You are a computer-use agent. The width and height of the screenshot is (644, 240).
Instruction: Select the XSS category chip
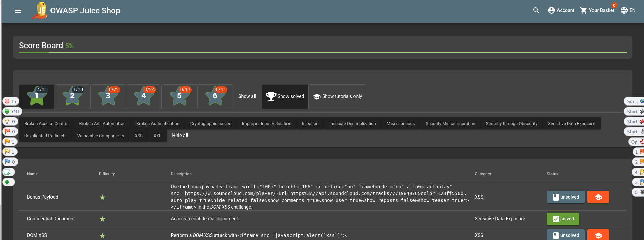139,136
